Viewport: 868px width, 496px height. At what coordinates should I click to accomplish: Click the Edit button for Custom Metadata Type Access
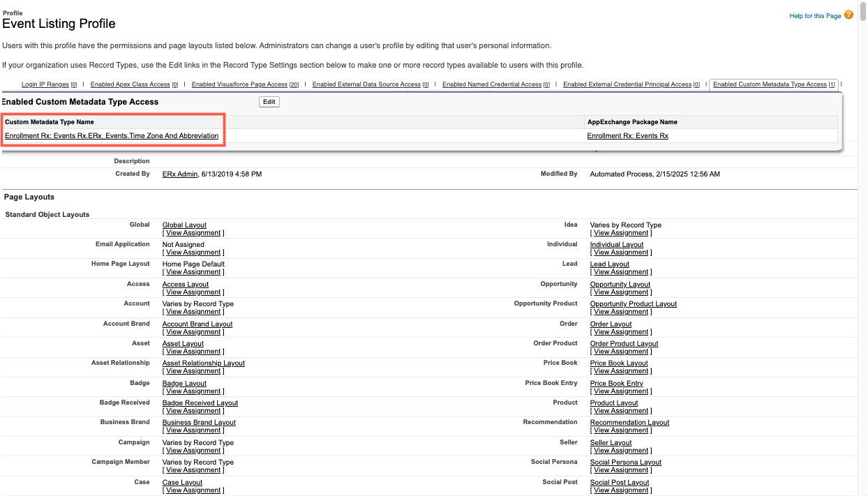click(269, 102)
